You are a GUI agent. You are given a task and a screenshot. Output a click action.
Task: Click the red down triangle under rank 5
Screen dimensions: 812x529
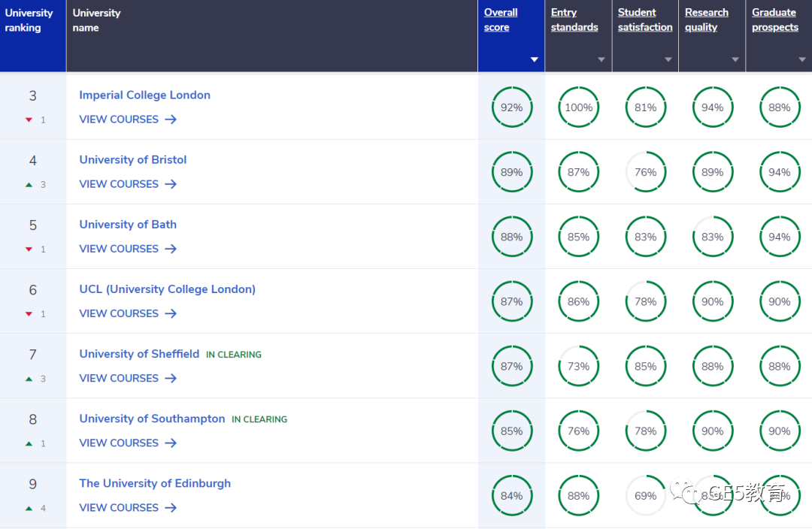tap(29, 249)
